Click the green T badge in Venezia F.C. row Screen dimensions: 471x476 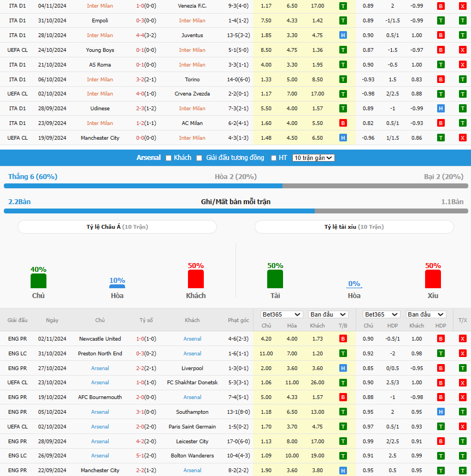point(343,6)
